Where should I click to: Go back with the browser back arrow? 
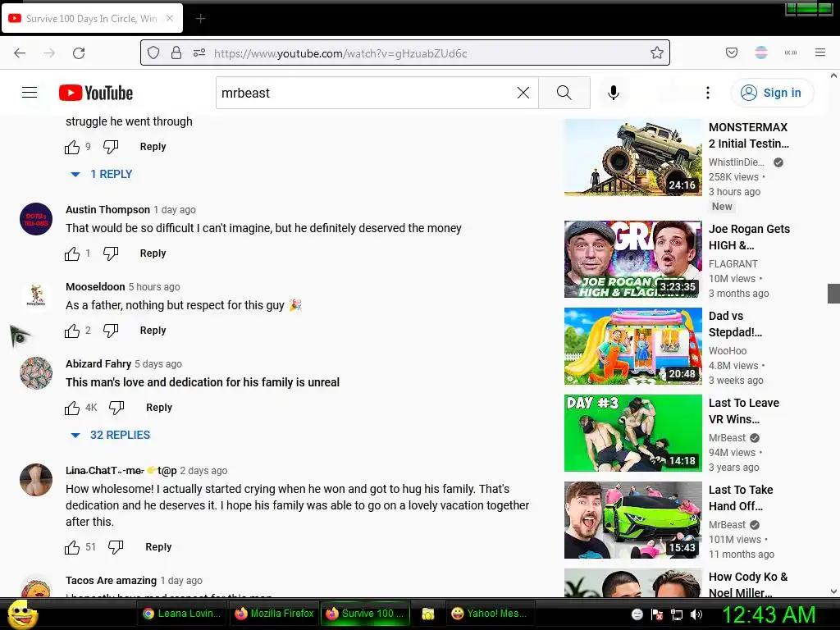tap(20, 53)
